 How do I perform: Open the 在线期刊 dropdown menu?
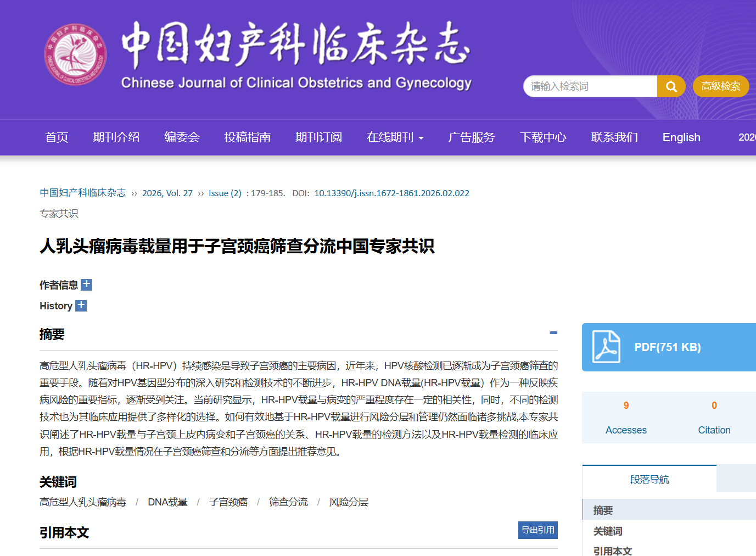(x=395, y=137)
